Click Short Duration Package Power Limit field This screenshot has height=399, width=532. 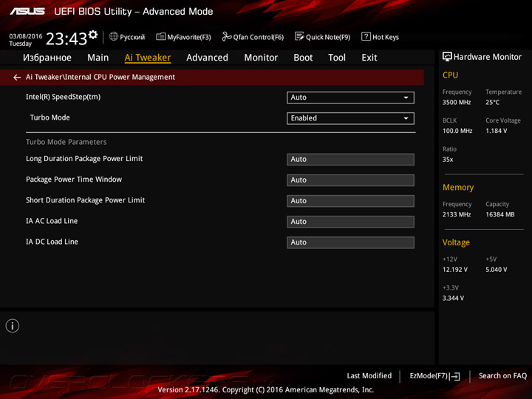click(350, 201)
